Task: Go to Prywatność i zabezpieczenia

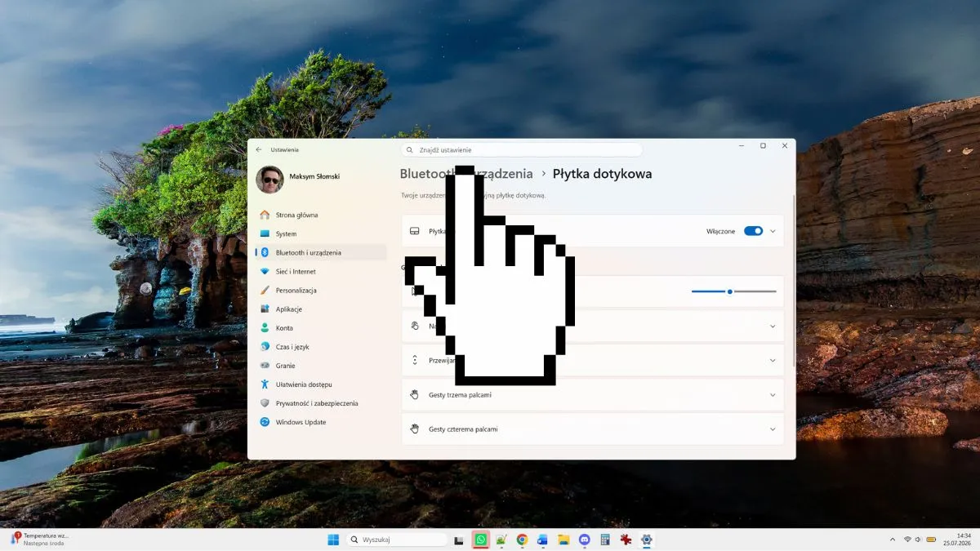Action: coord(320,403)
